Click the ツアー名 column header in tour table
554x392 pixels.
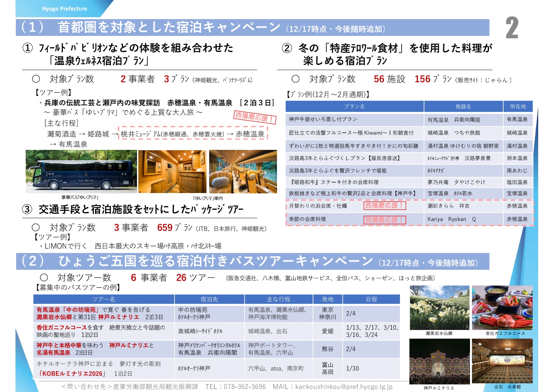(x=103, y=299)
